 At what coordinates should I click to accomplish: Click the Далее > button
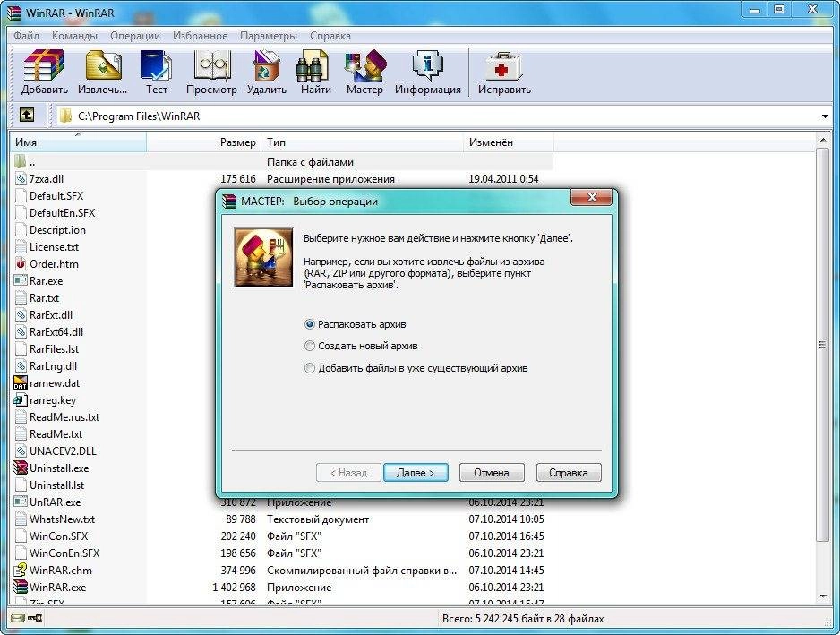(x=416, y=473)
